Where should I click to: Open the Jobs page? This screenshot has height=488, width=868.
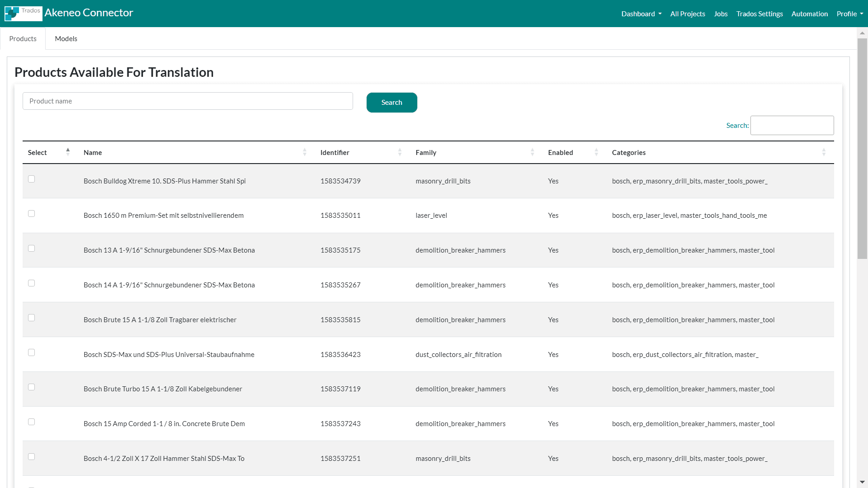coord(721,14)
